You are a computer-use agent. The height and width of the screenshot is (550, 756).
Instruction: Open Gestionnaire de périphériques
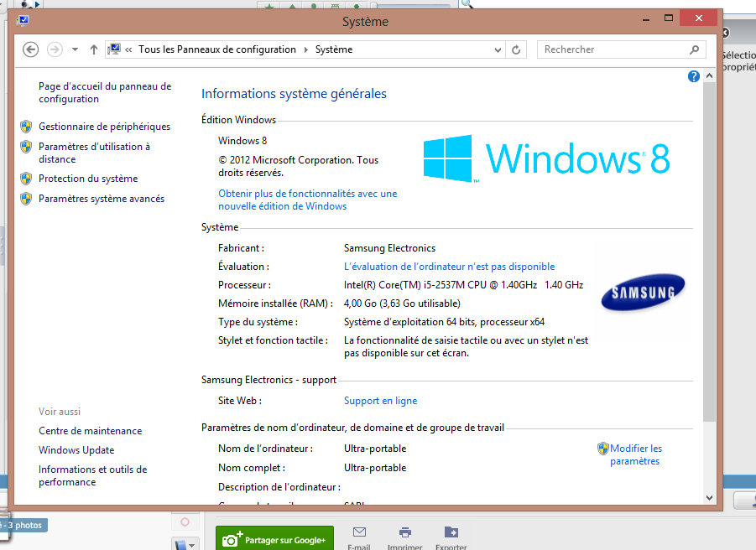coord(104,127)
